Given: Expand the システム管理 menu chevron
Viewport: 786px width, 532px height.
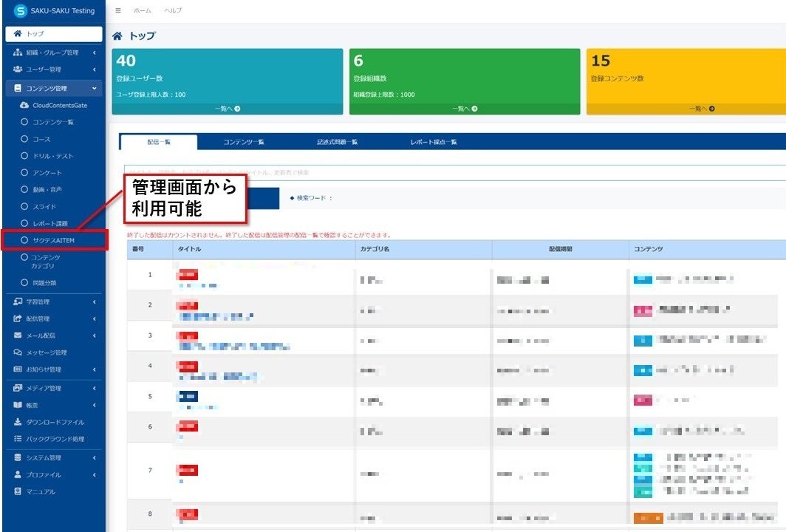Looking at the screenshot, I should tap(95, 458).
